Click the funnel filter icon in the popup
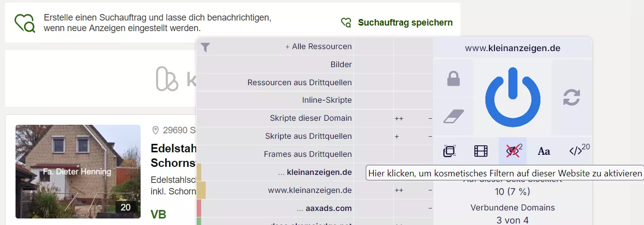 205,48
